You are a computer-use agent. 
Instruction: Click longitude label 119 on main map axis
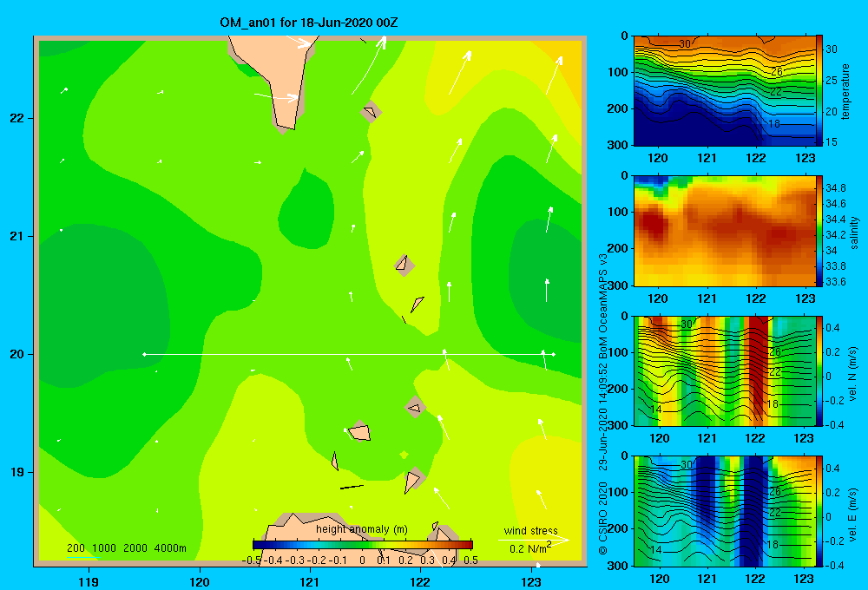coord(89,581)
